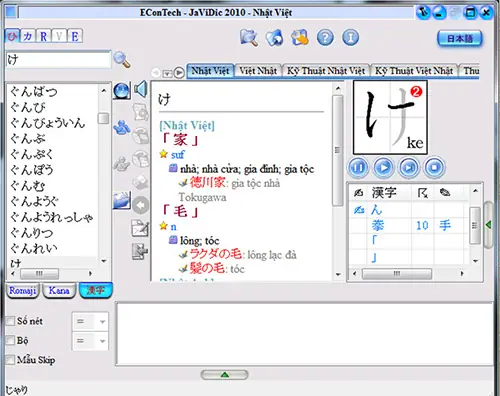Click the word list horizontal scrollbar thumb
This screenshot has width=500, height=396.
pyautogui.click(x=39, y=274)
